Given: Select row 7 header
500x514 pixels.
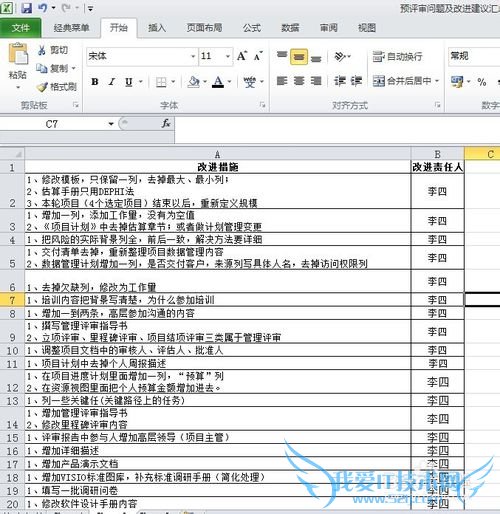Looking at the screenshot, I should [x=12, y=300].
